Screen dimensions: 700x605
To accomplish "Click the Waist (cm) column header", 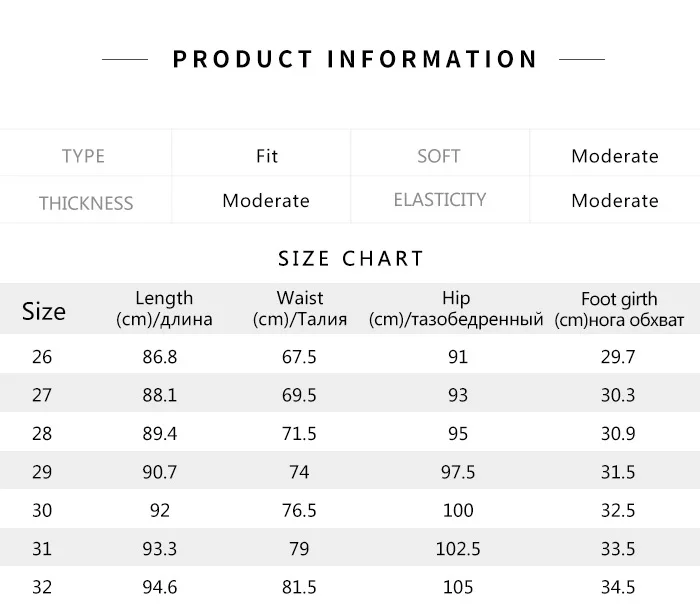I will 300,309.
